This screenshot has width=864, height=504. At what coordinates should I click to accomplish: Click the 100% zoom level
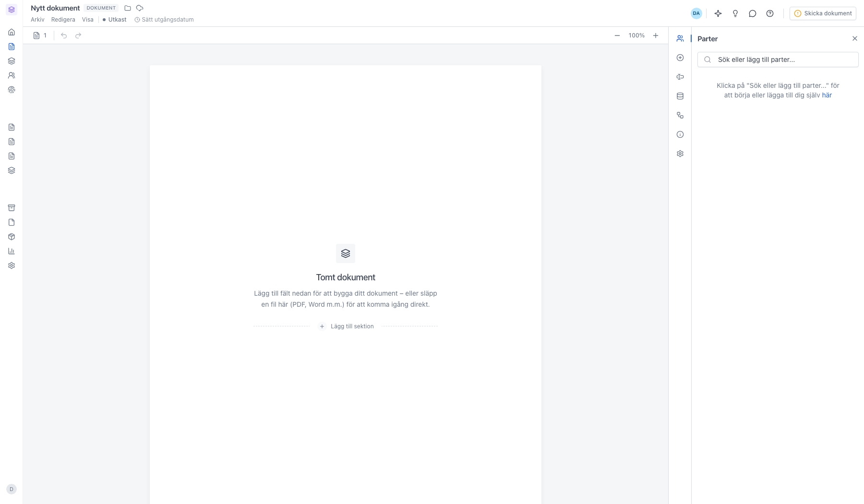click(636, 36)
